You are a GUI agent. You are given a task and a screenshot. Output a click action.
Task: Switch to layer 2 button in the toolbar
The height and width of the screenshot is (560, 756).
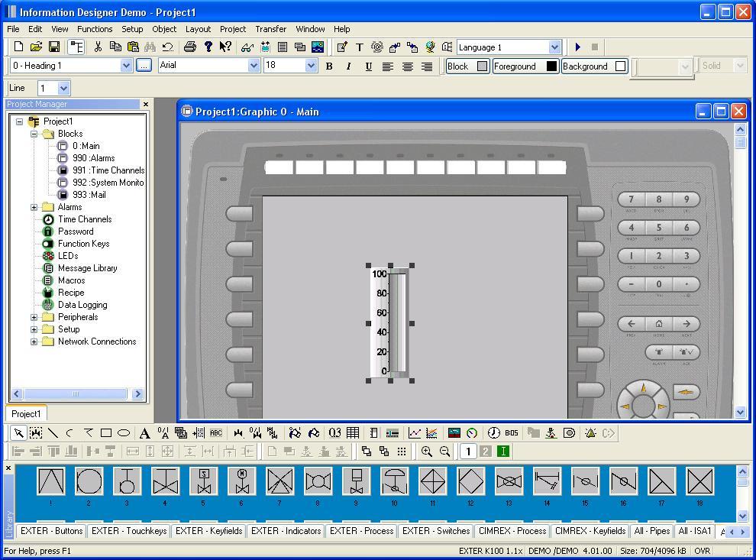[x=486, y=452]
